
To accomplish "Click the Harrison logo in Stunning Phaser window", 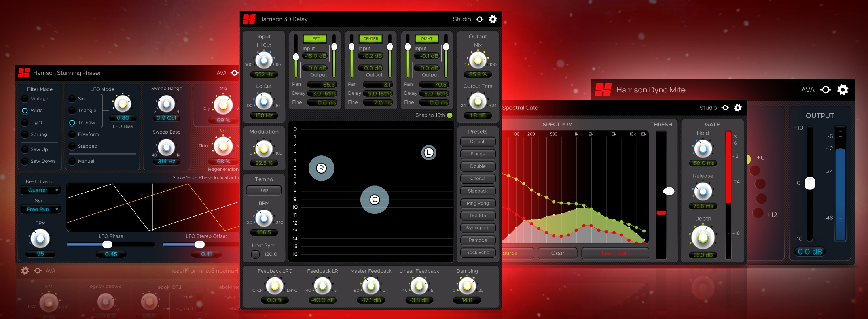I will click(x=24, y=73).
